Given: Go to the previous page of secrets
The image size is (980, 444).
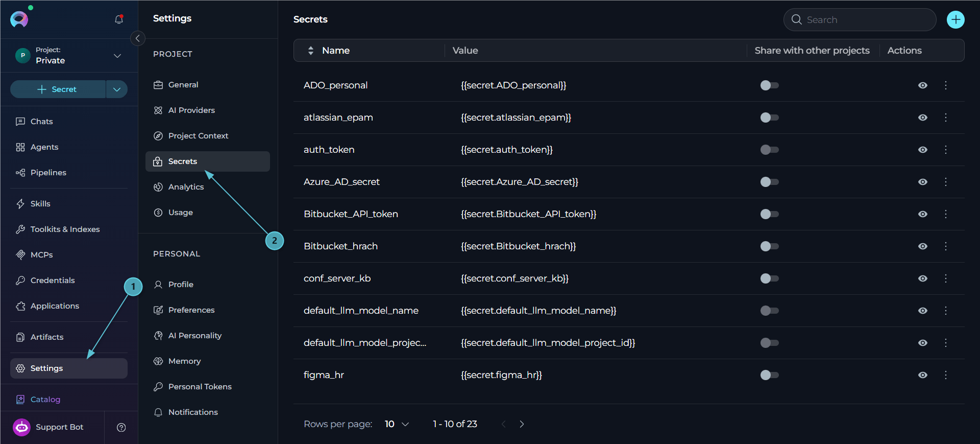Looking at the screenshot, I should coord(503,424).
